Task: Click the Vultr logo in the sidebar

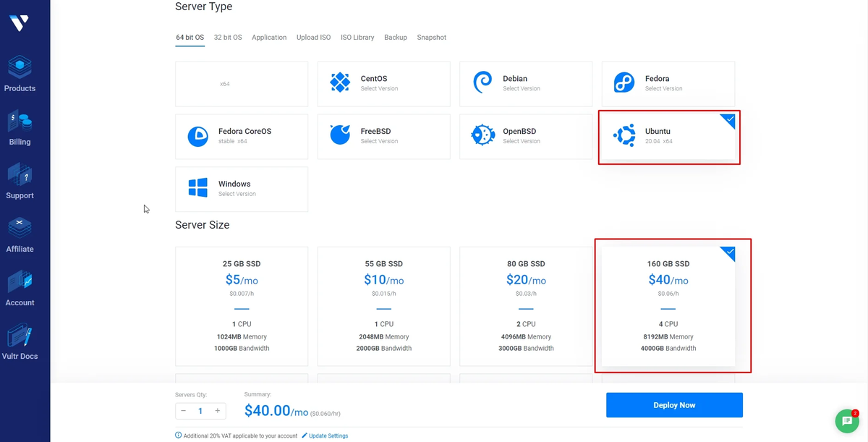Action: click(x=20, y=22)
